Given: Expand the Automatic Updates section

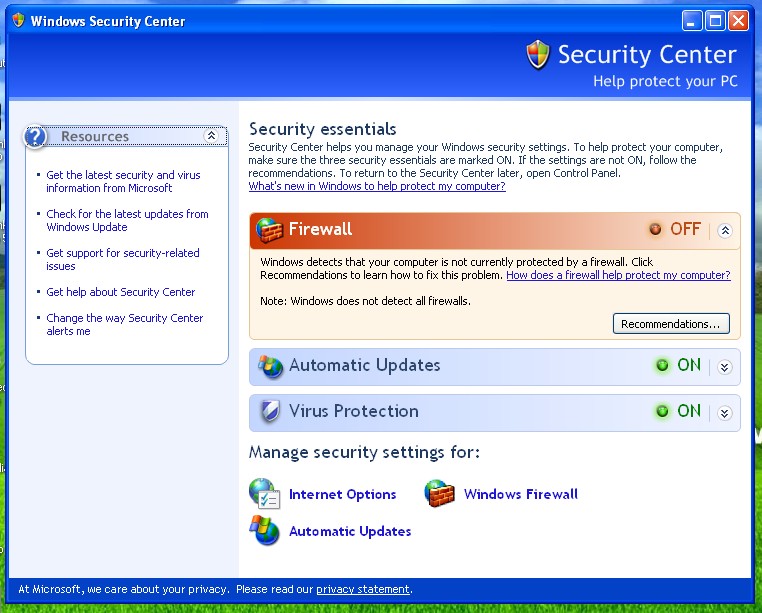Looking at the screenshot, I should [x=725, y=367].
